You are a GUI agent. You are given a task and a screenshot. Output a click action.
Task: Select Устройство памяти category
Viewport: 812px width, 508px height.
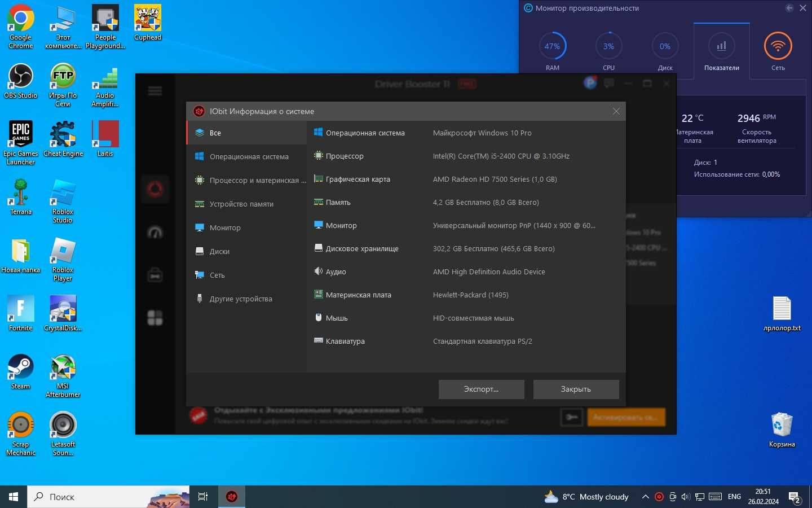247,204
